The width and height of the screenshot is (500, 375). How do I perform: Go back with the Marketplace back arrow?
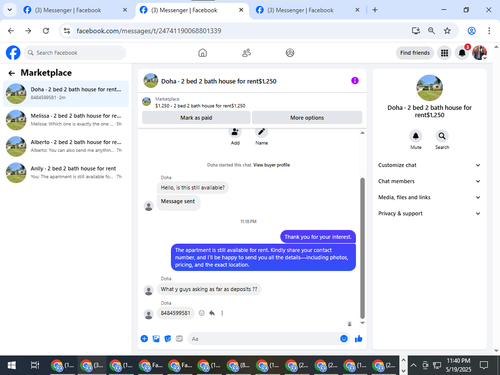click(x=12, y=73)
